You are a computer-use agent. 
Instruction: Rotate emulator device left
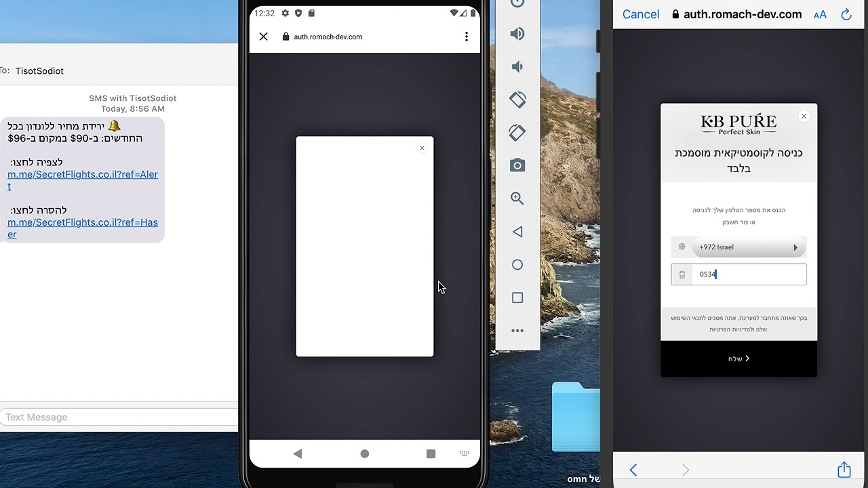[x=517, y=100]
